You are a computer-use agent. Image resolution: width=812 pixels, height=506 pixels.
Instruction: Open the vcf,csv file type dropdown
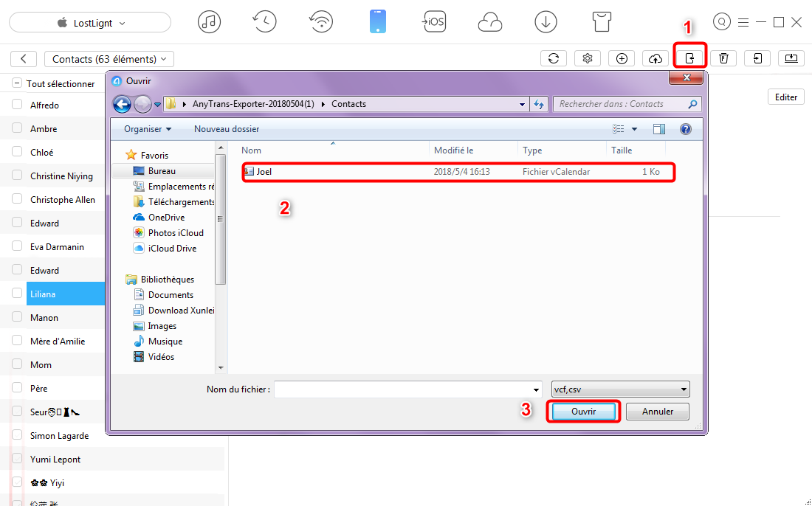[x=620, y=389]
